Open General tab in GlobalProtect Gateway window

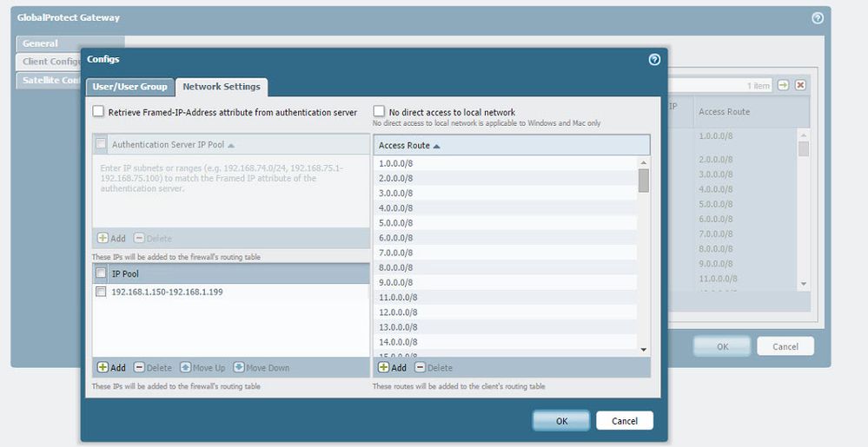pyautogui.click(x=70, y=43)
